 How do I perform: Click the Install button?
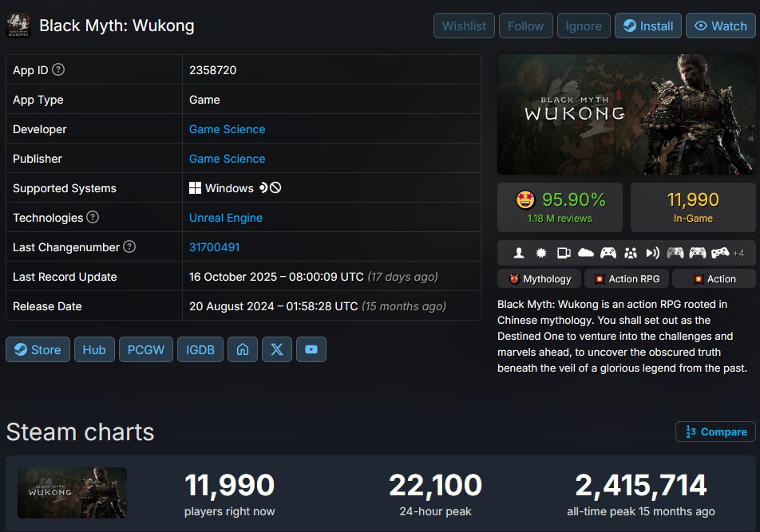pos(648,26)
